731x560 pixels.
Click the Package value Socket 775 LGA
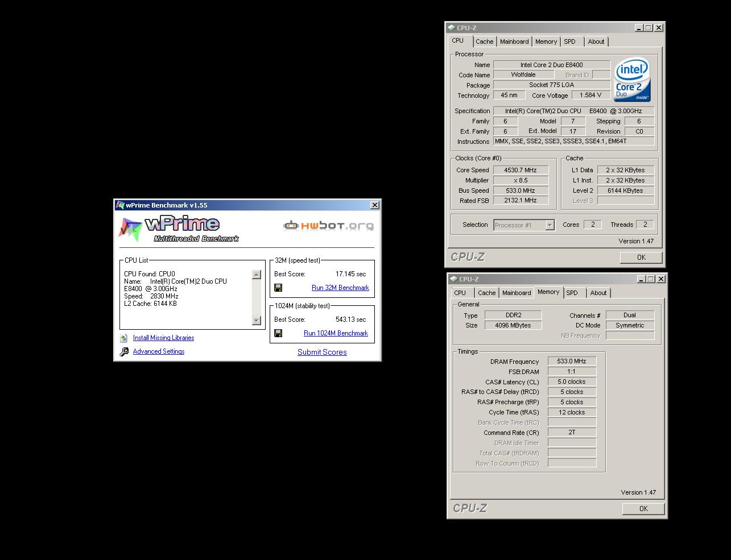[x=552, y=85]
